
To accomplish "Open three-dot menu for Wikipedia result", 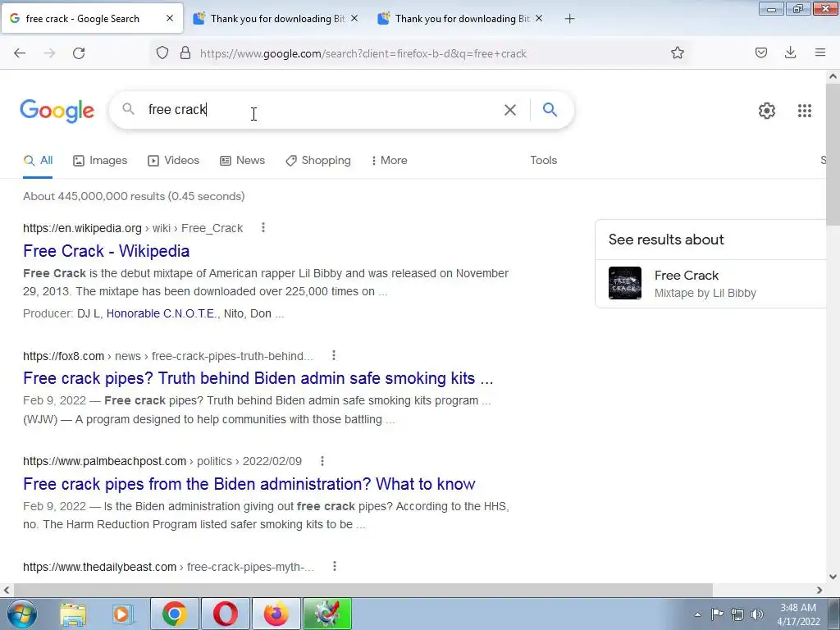I will pos(263,228).
